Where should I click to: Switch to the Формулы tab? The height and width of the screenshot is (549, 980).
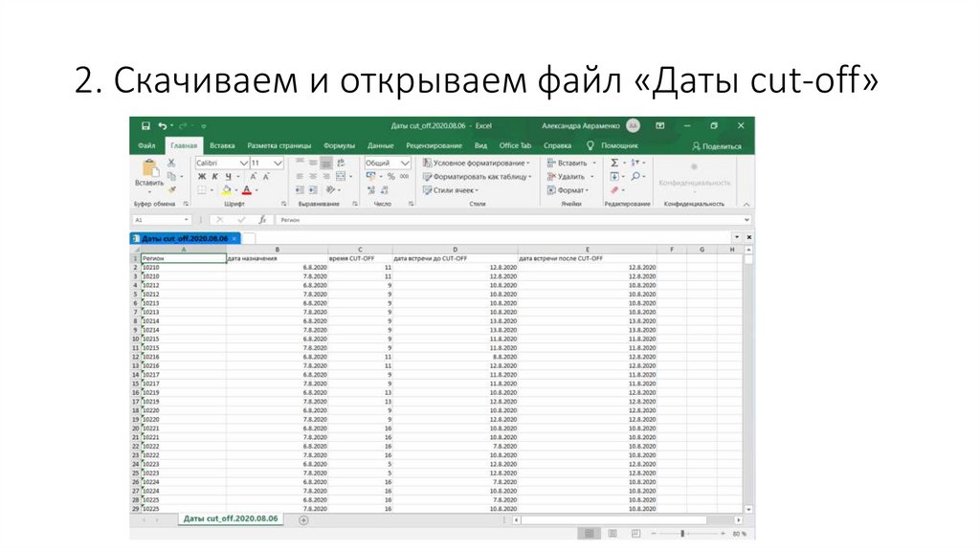coord(339,145)
